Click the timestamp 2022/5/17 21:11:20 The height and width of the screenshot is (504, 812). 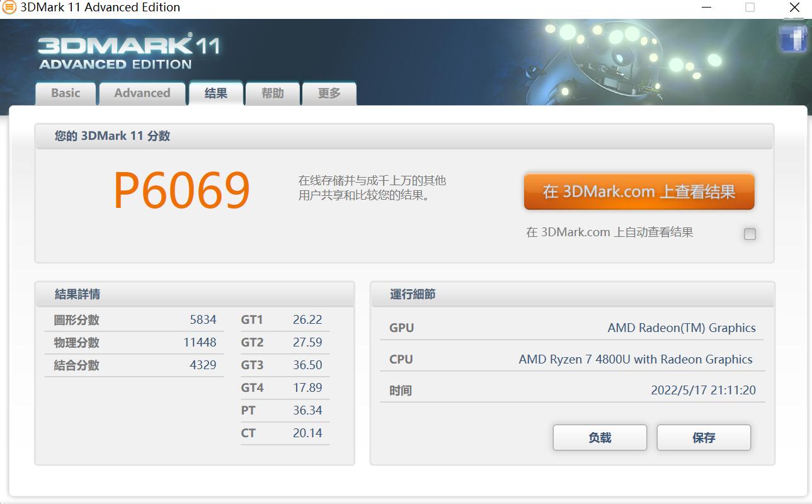coord(703,391)
